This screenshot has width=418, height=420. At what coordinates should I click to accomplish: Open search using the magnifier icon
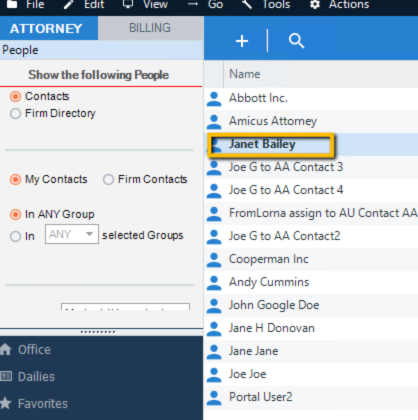[296, 41]
